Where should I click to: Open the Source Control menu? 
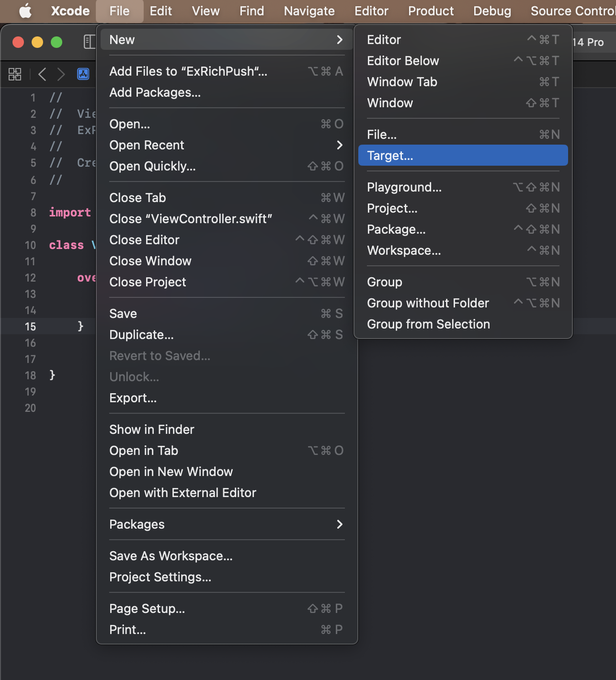pos(573,11)
